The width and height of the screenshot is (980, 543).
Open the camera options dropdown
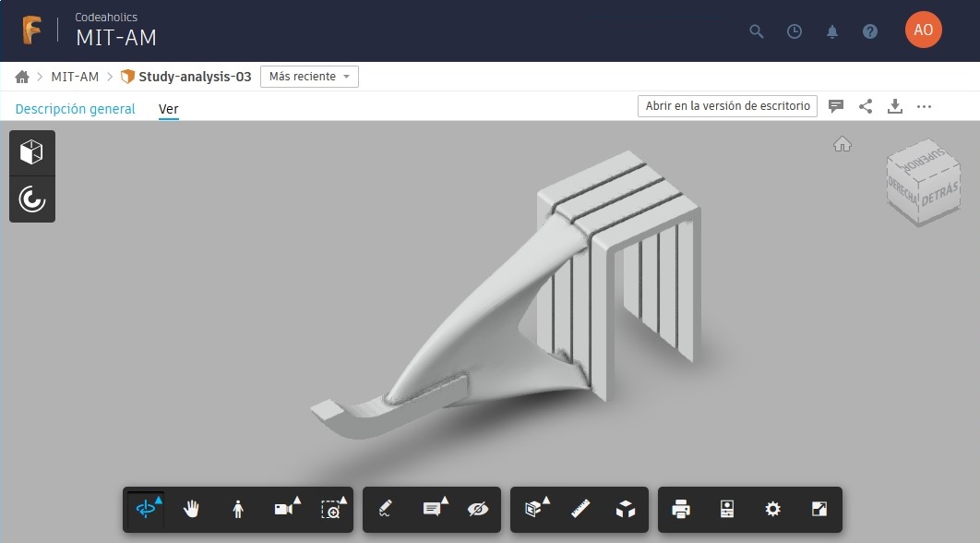[284, 509]
